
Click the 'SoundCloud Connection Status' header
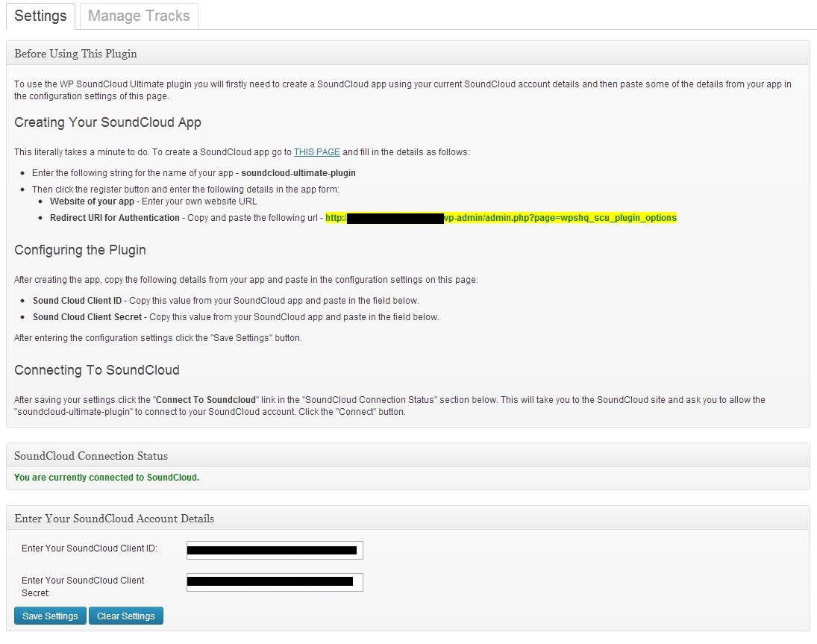(408, 456)
